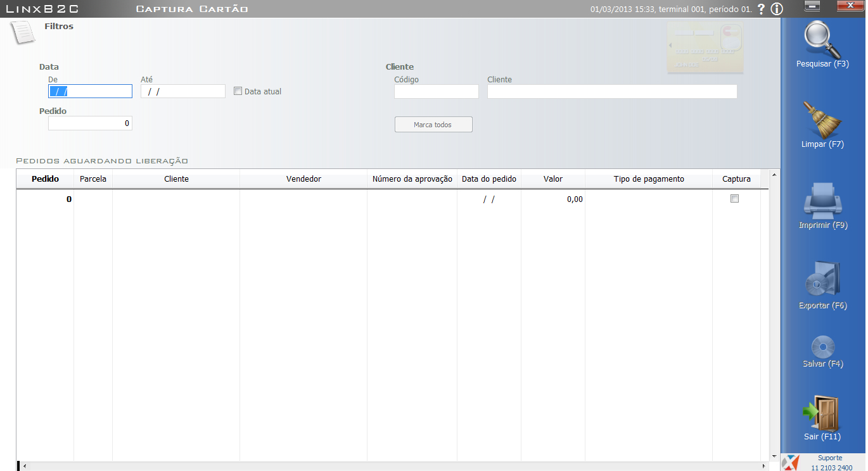Image resolution: width=868 pixels, height=471 pixels.
Task: Click the Sair (F11) door icon
Action: pyautogui.click(x=822, y=413)
